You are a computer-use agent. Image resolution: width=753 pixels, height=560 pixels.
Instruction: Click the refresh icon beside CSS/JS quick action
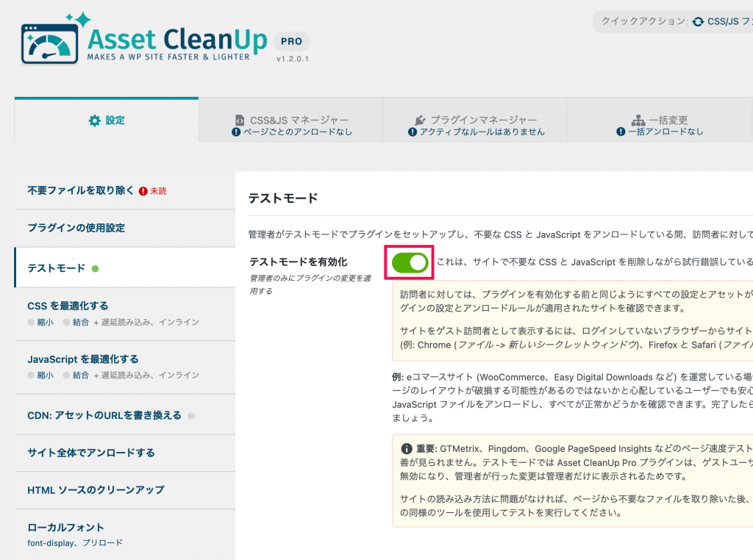point(699,21)
